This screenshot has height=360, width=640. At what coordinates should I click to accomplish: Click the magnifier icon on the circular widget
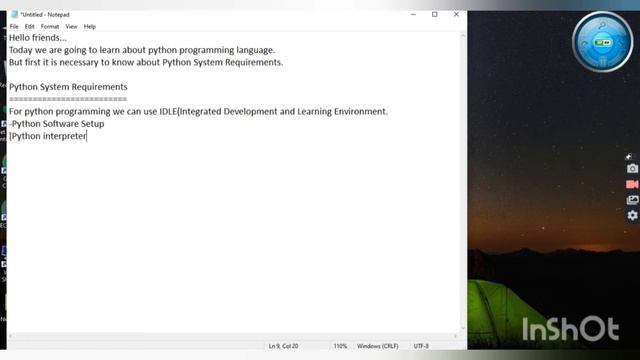pos(602,26)
